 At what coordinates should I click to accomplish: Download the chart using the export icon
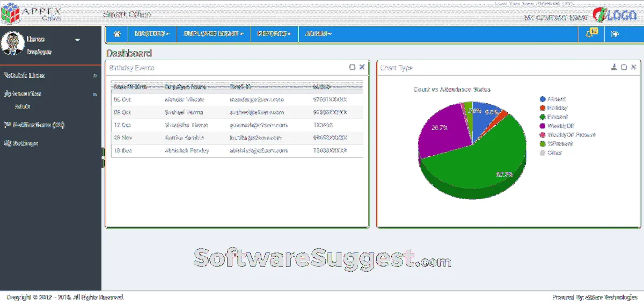click(x=614, y=67)
